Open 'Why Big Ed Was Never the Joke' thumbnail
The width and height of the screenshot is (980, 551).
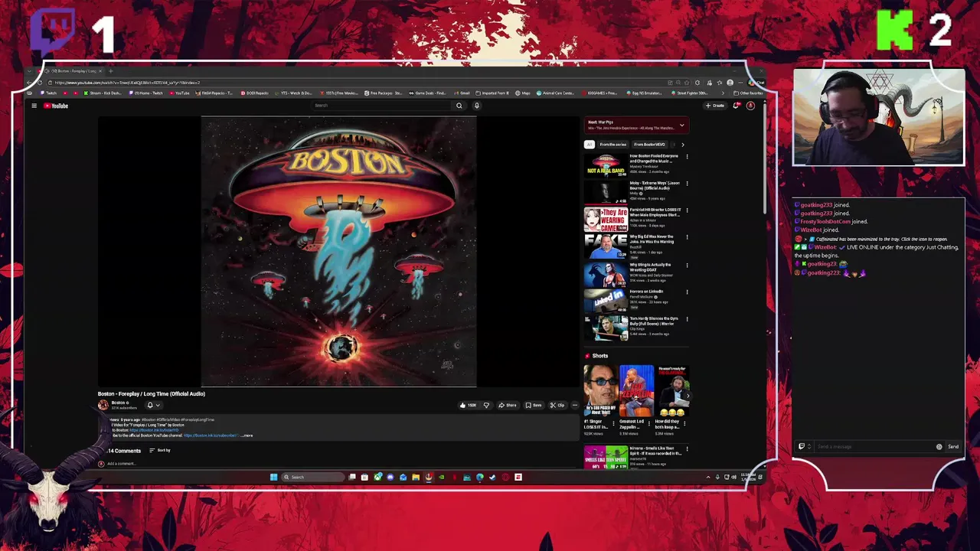coord(606,246)
